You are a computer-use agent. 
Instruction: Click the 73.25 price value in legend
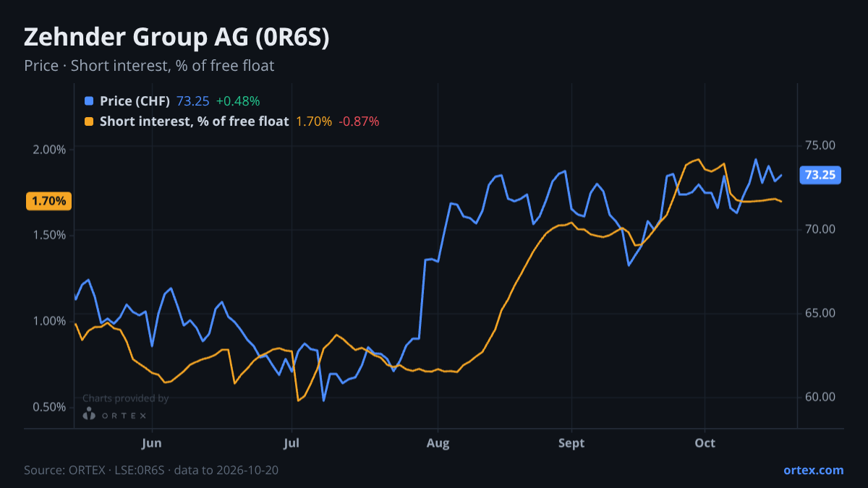click(x=192, y=101)
